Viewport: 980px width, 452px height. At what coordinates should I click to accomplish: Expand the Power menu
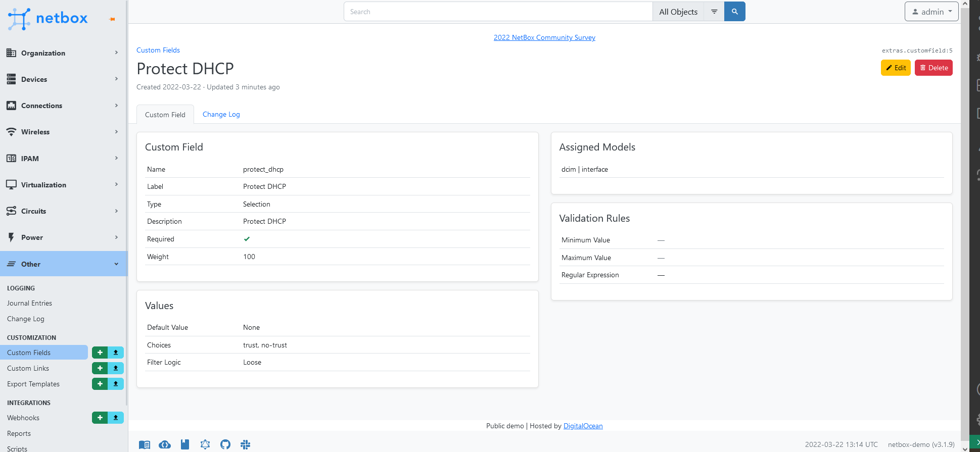63,237
